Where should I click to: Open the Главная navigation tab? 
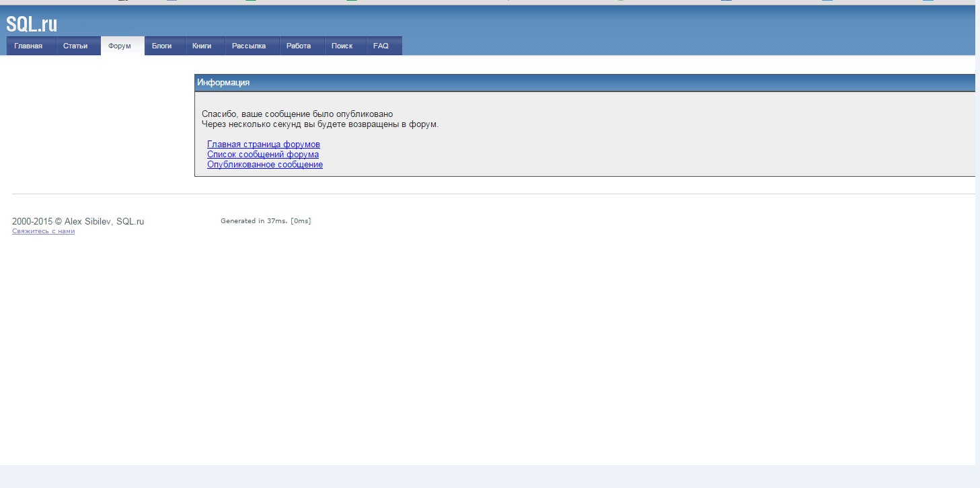pyautogui.click(x=28, y=46)
